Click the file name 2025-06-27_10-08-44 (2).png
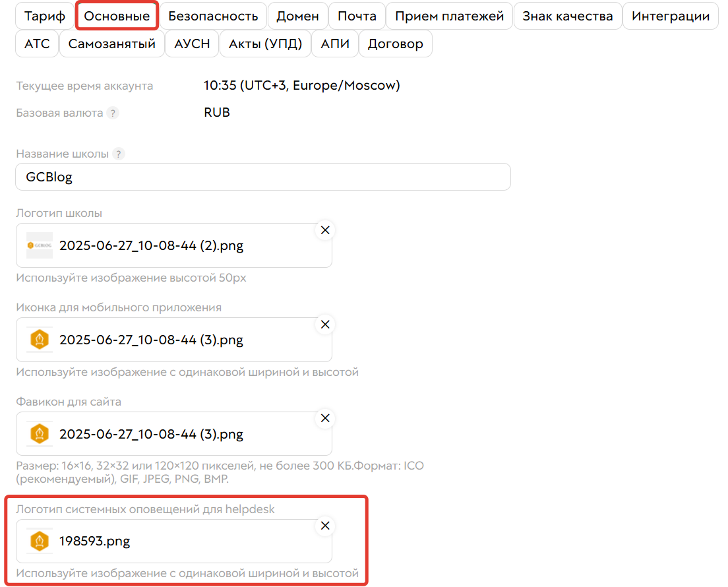Image resolution: width=728 pixels, height=587 pixels. tap(152, 245)
